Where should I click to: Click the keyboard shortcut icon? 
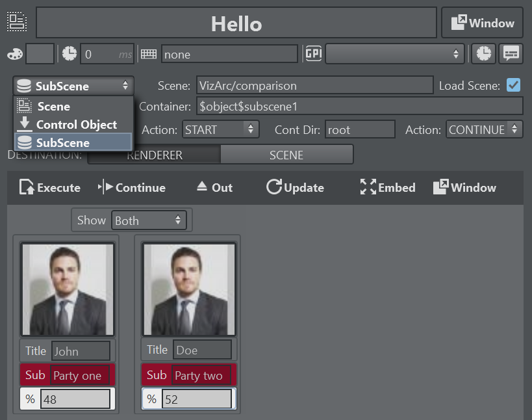(149, 54)
